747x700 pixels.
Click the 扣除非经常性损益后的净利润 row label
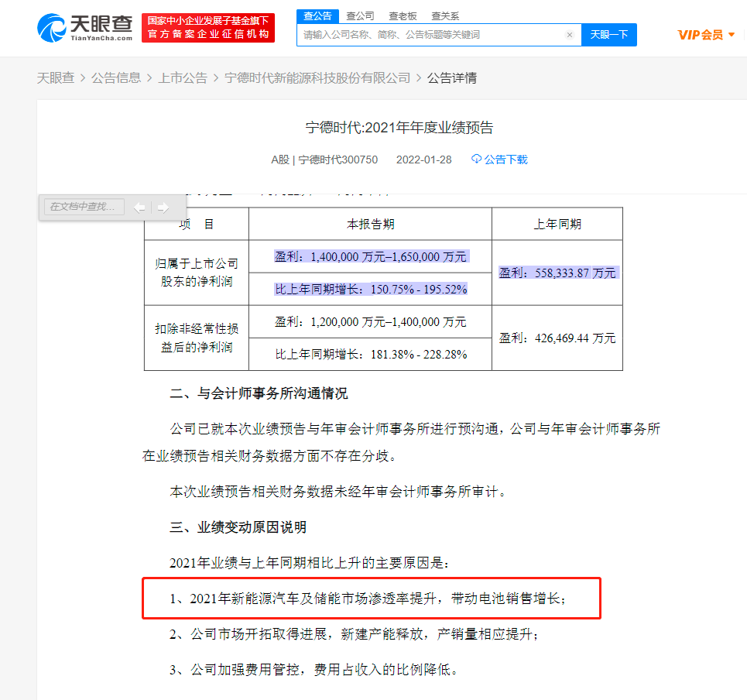(197, 338)
